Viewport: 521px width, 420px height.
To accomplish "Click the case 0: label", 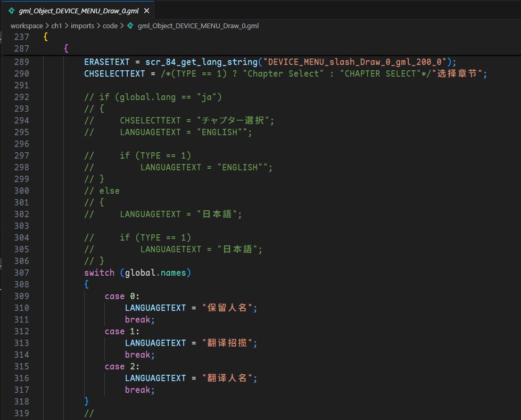I will [122, 296].
